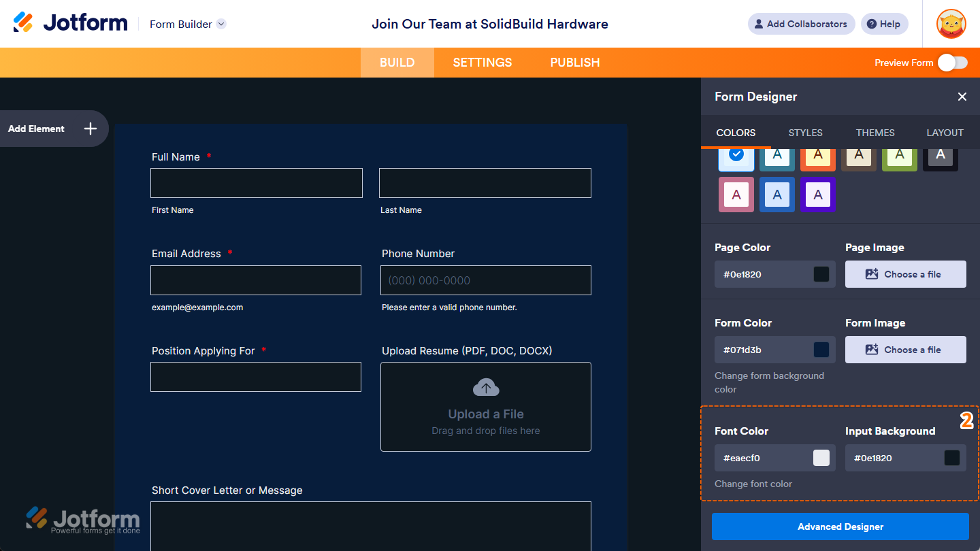This screenshot has width=980, height=551.
Task: Open the Input Background swatch picker
Action: [x=952, y=458]
